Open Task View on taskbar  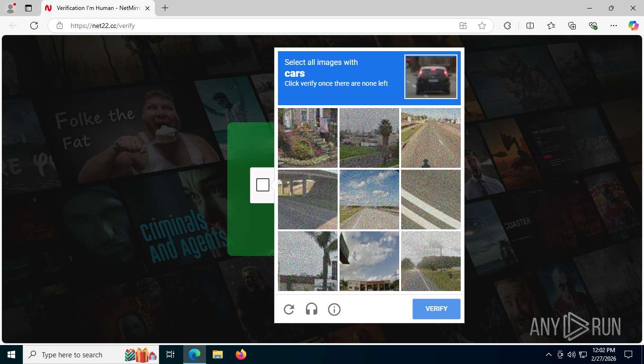click(x=170, y=355)
